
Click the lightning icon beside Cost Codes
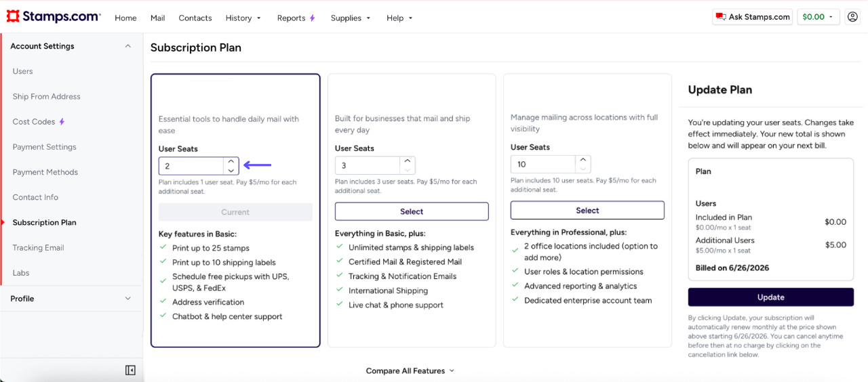pos(62,122)
